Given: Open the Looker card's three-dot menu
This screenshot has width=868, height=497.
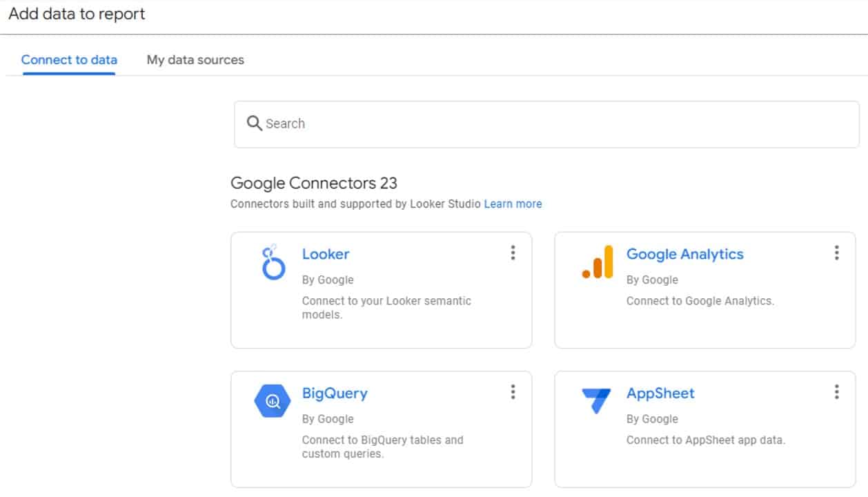Looking at the screenshot, I should pos(513,253).
